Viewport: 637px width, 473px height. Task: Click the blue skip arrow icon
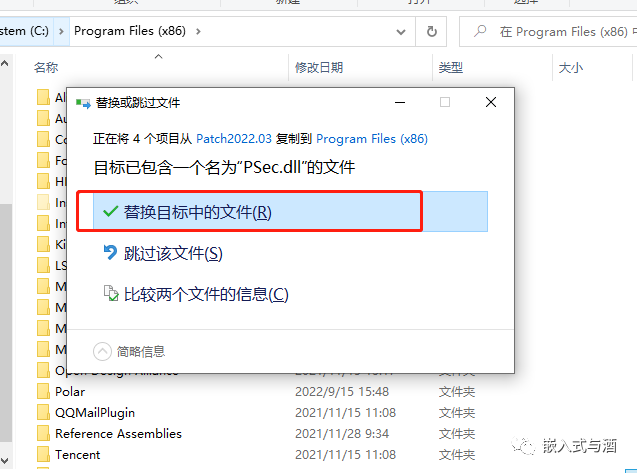click(110, 253)
